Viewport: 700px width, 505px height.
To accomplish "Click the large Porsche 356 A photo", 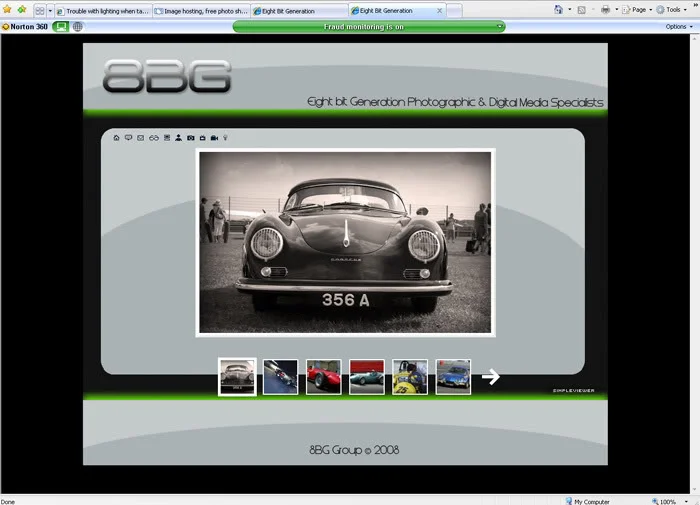I will (x=345, y=242).
